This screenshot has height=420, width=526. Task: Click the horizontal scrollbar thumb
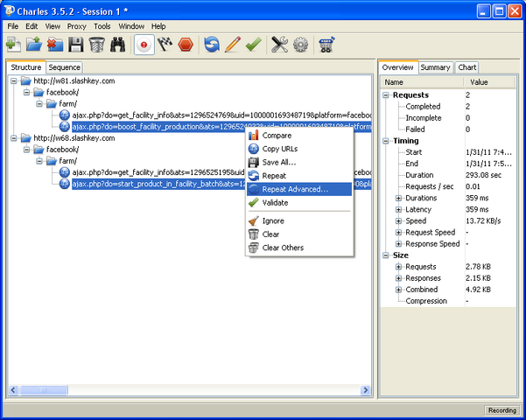(44, 389)
